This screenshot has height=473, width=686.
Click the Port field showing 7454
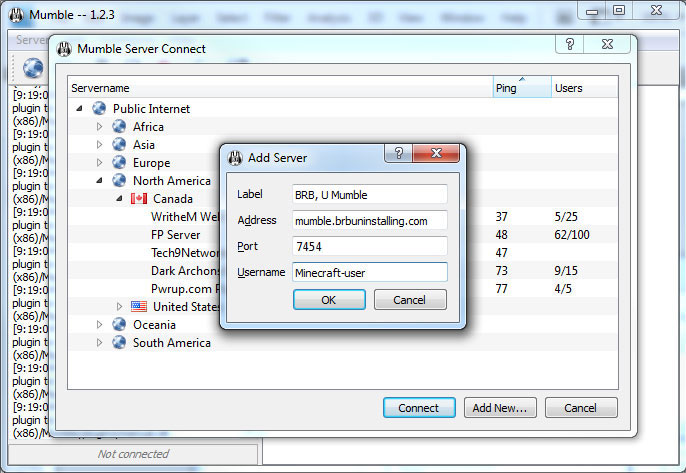tap(370, 246)
